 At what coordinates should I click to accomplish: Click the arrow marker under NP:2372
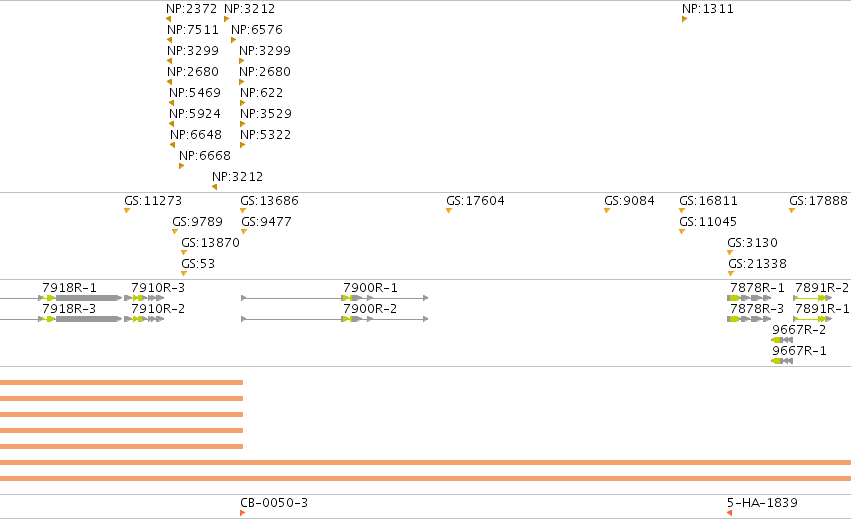[x=168, y=19]
